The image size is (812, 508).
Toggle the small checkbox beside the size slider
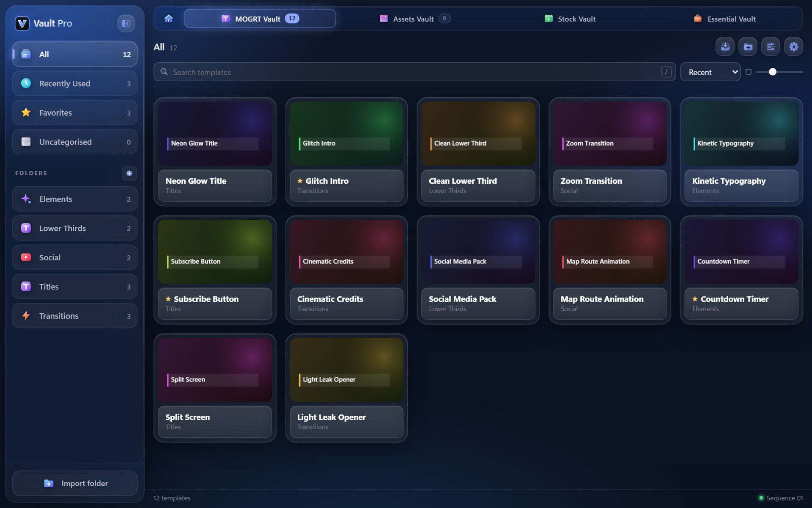(749, 72)
